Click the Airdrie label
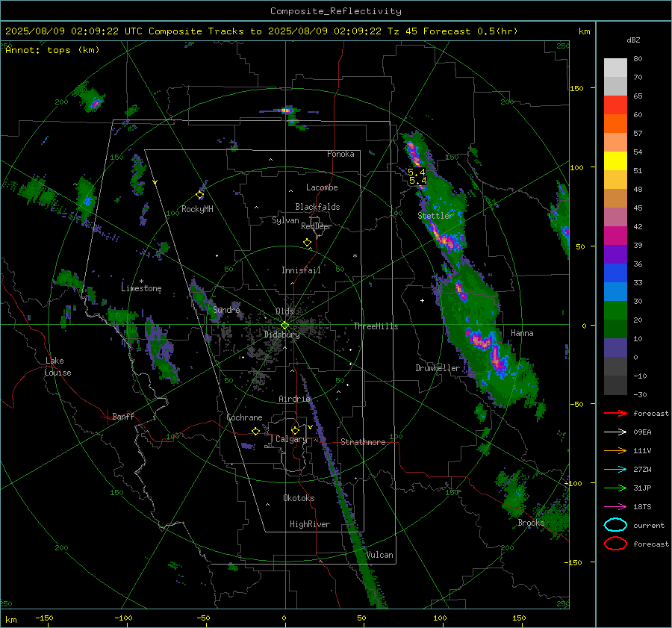The height and width of the screenshot is (628, 672). point(294,399)
